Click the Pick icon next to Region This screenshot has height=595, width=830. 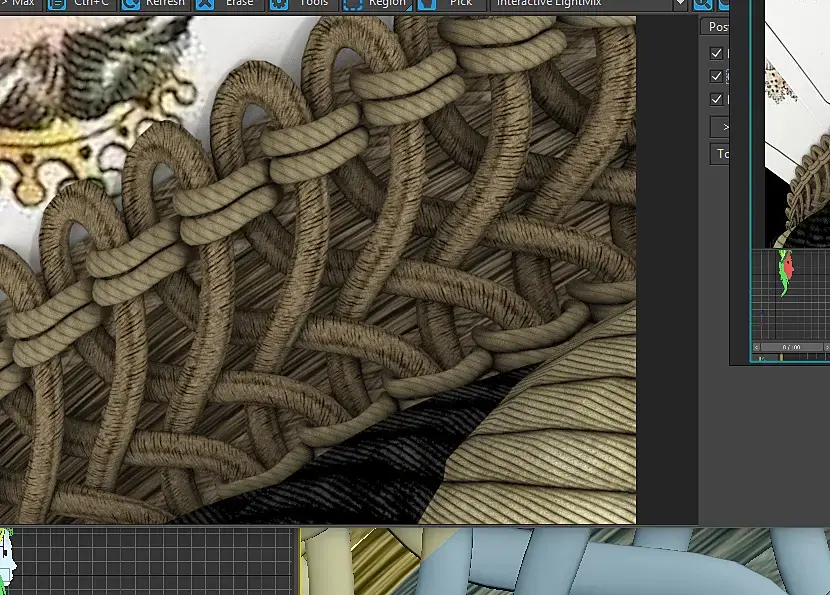pos(427,4)
